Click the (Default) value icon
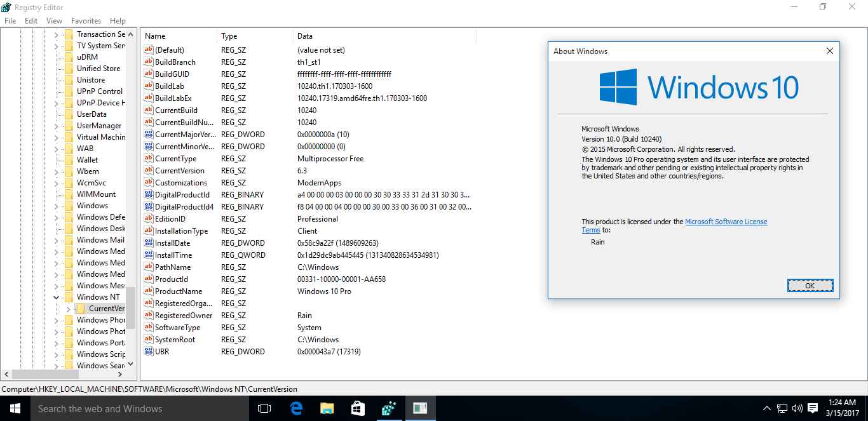Image resolution: width=868 pixels, height=421 pixels. point(149,50)
